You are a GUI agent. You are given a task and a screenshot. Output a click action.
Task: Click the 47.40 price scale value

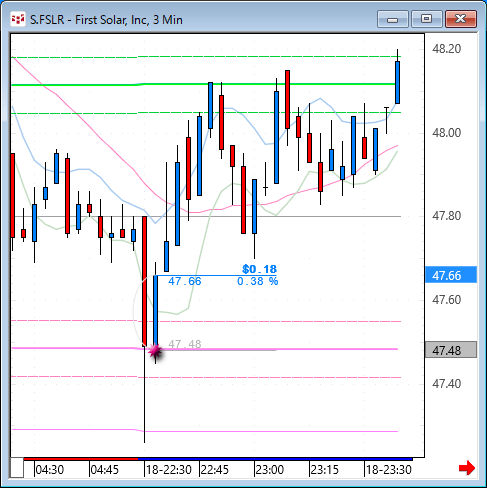tap(446, 384)
